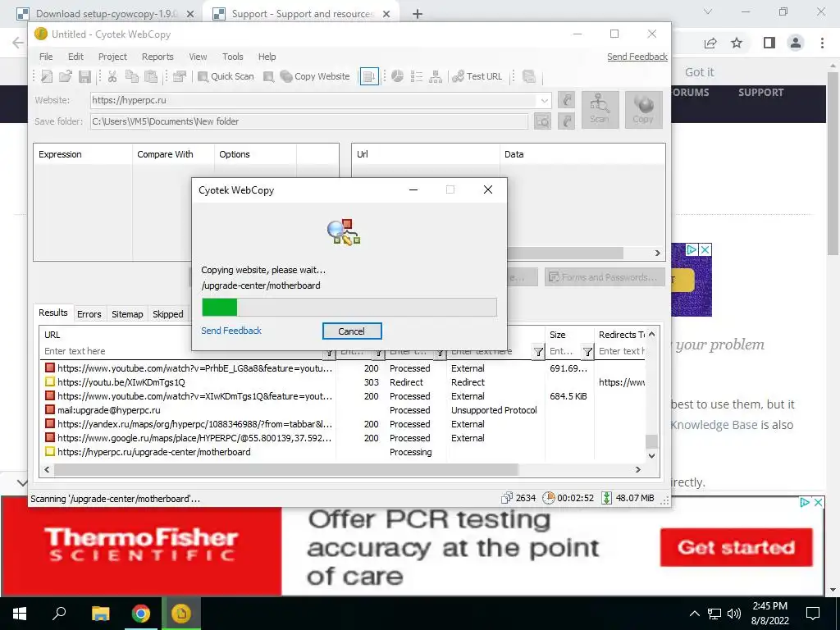This screenshot has height=630, width=840.
Task: Open the Edit menu
Action: 75,57
